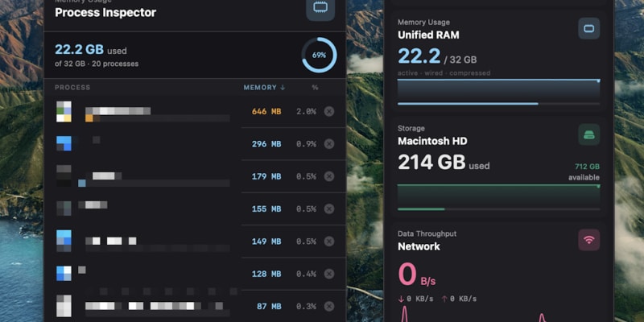The height and width of the screenshot is (322, 644).
Task: Kill the process using 155 MB
Action: point(329,208)
